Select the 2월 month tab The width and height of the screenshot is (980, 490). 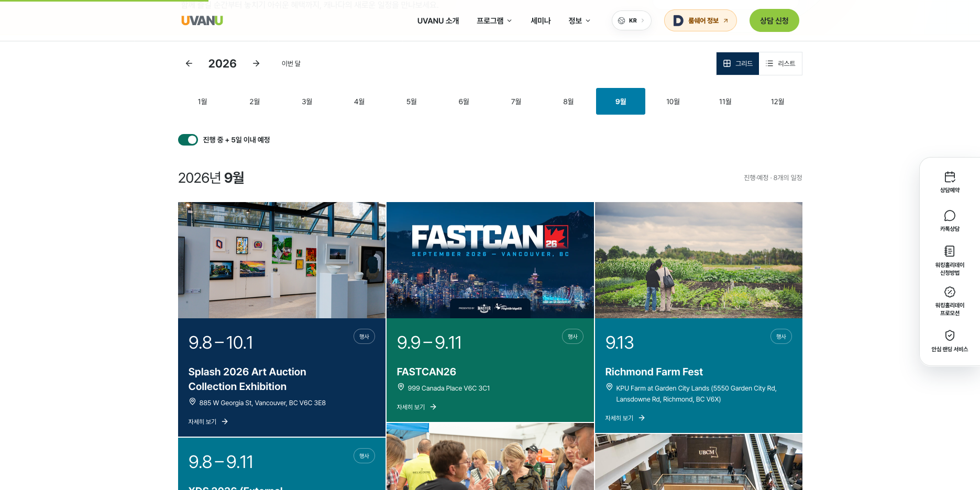(x=255, y=102)
